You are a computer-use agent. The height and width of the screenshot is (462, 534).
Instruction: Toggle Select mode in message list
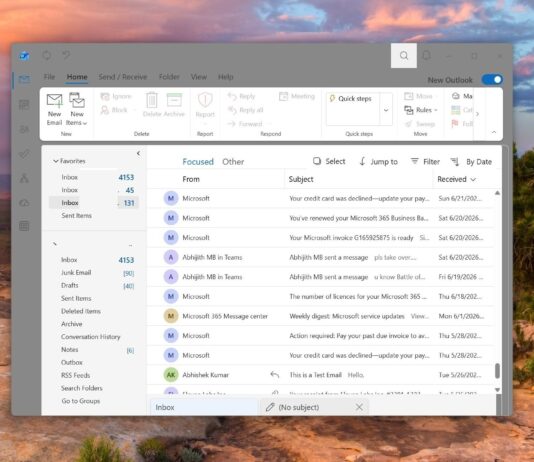click(x=329, y=161)
